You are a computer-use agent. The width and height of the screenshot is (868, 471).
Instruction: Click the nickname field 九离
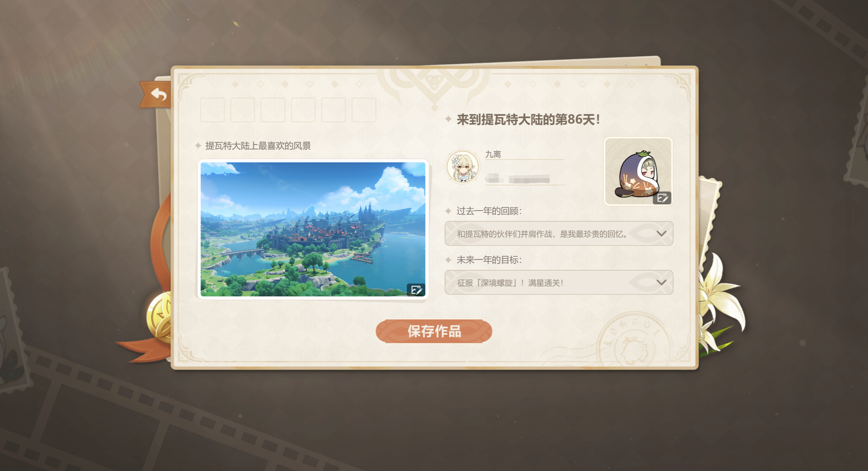pos(525,155)
